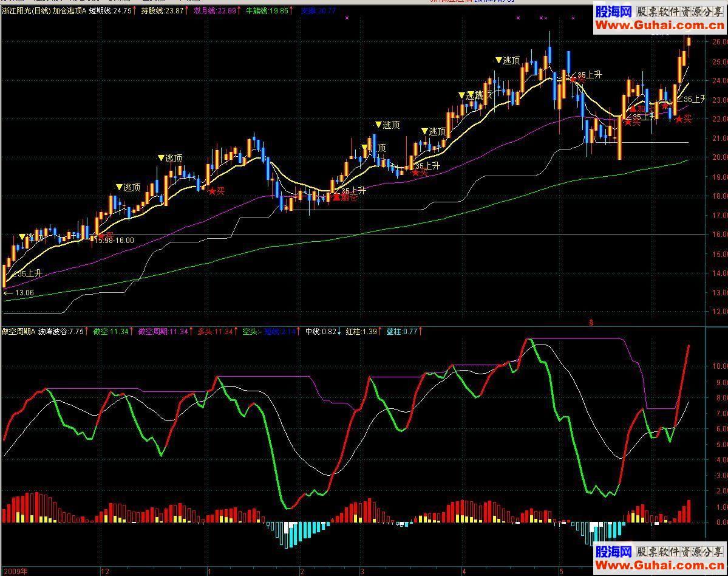Click the down arrow beside 中线:0.82
Screen dimensions: 728x576
point(339,332)
